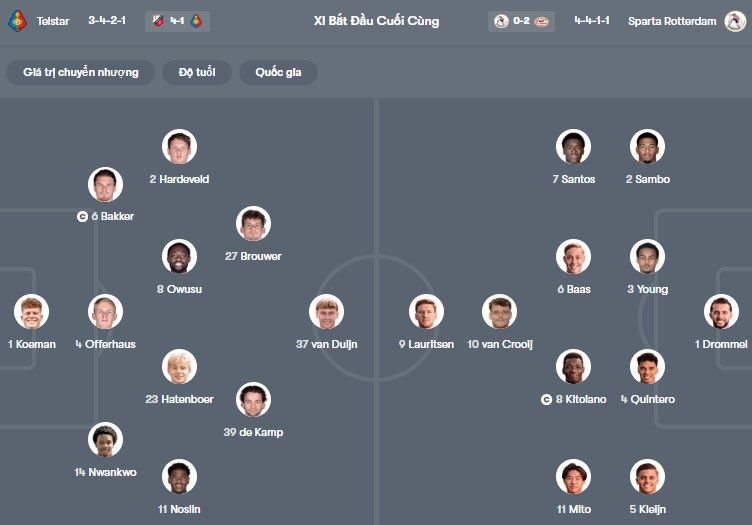Click Noslin's player portrait

[x=179, y=477]
